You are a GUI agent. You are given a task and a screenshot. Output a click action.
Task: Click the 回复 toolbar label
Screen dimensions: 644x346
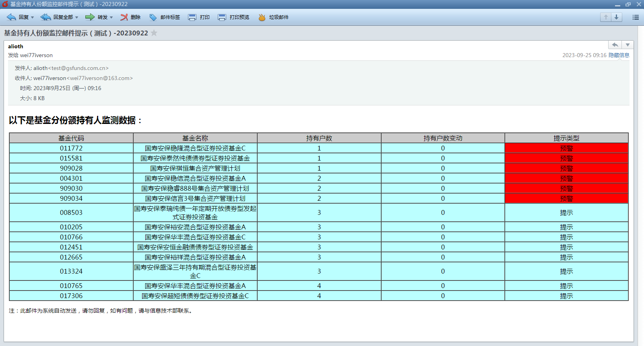click(24, 17)
